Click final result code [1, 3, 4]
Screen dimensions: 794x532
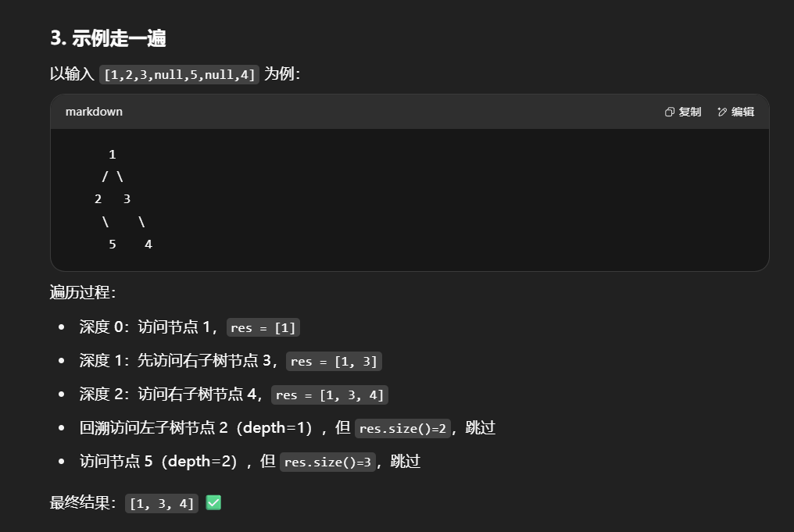point(162,504)
